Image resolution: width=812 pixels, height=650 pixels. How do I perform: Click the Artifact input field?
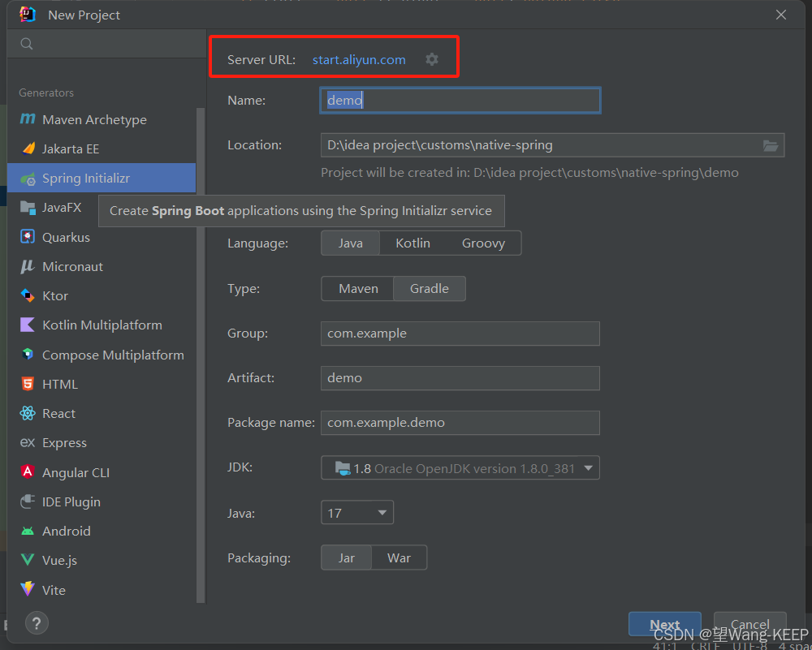click(x=460, y=378)
